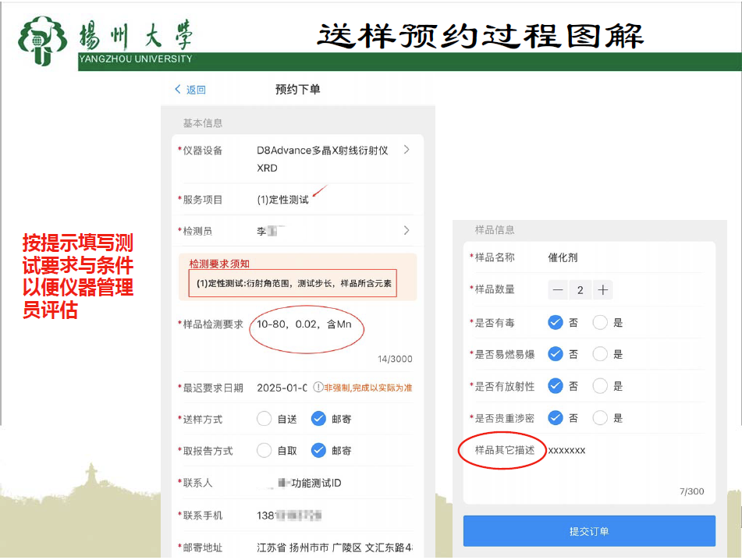Mark 是否有毒 as 是
This screenshot has width=742, height=560.
600,322
